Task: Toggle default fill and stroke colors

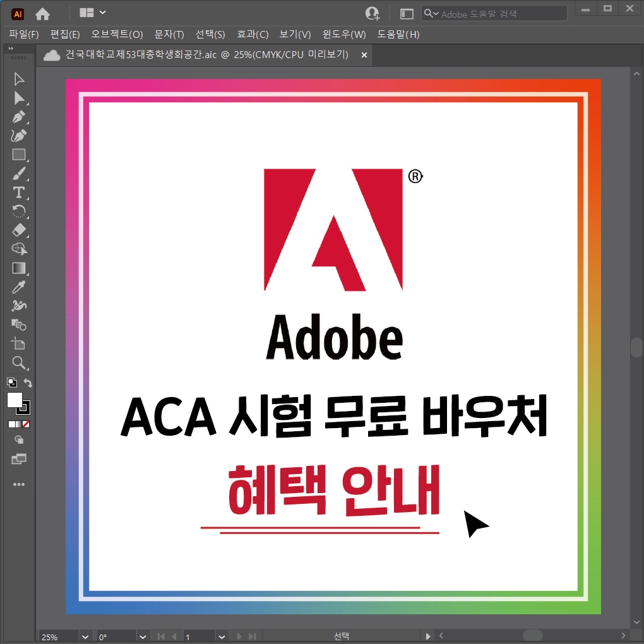Action: pyautogui.click(x=11, y=383)
